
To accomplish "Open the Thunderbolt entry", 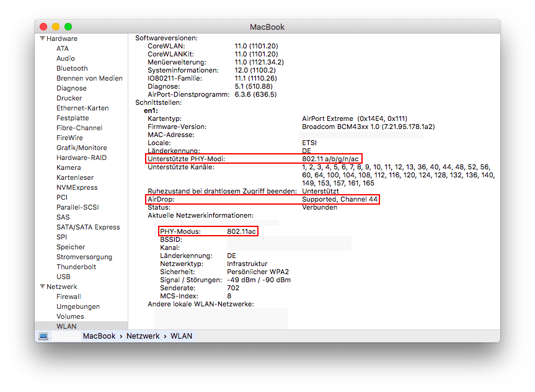I will 76,266.
